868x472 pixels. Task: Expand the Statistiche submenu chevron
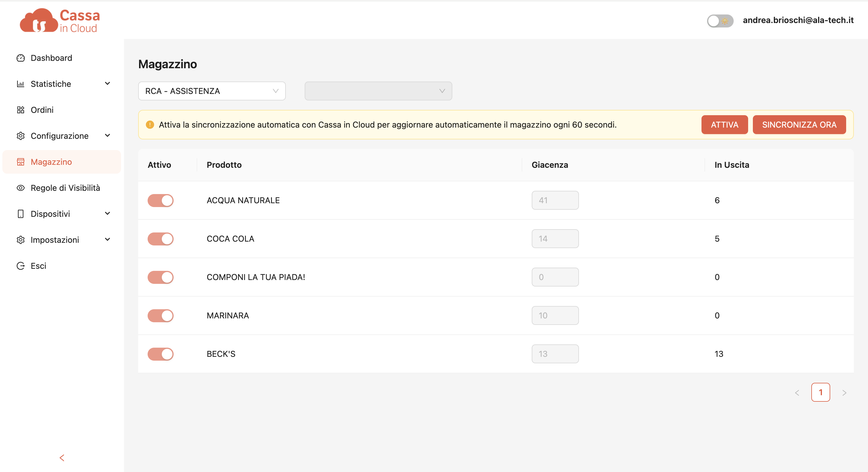tap(107, 84)
